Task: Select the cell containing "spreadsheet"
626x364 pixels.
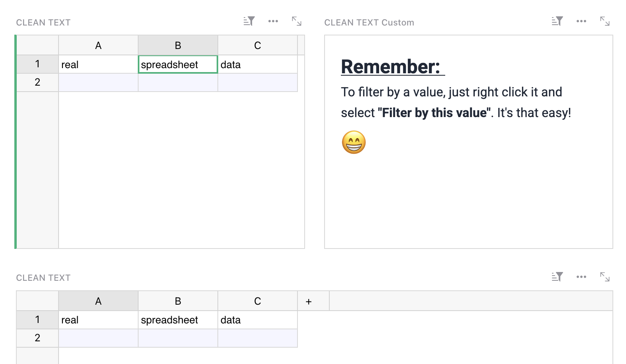Action: [178, 64]
